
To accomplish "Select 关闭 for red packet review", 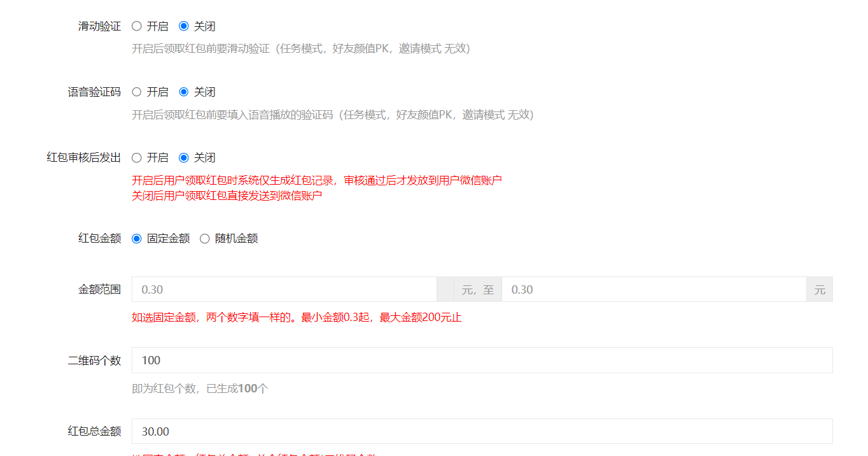I will pyautogui.click(x=185, y=157).
